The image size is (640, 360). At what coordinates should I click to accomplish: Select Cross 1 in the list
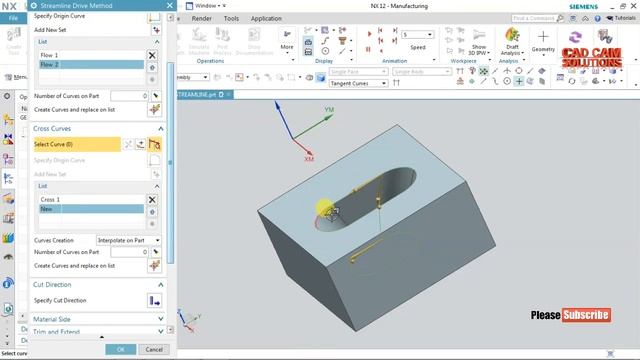point(91,200)
